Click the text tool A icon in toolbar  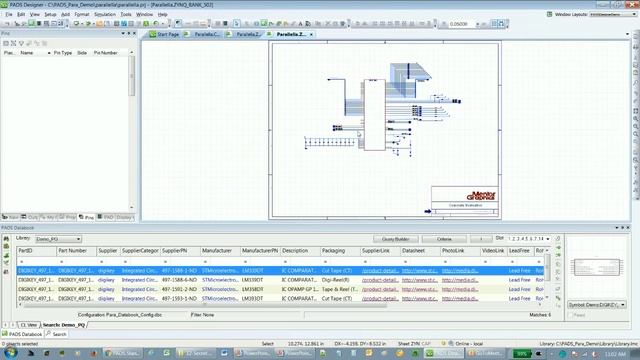[300, 24]
